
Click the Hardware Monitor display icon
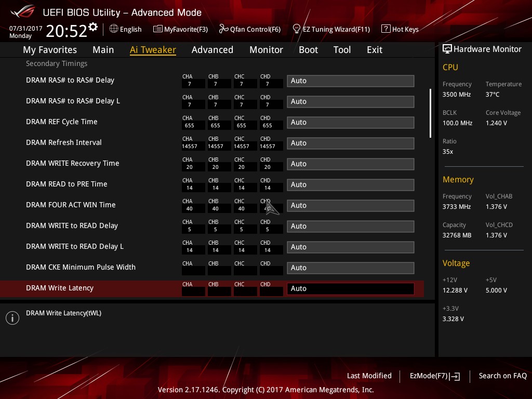[x=447, y=49]
